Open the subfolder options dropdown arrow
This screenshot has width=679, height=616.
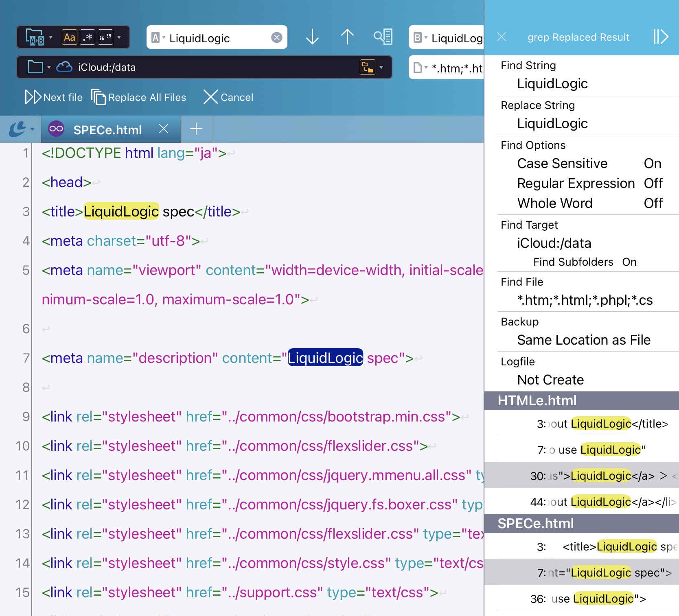[381, 67]
